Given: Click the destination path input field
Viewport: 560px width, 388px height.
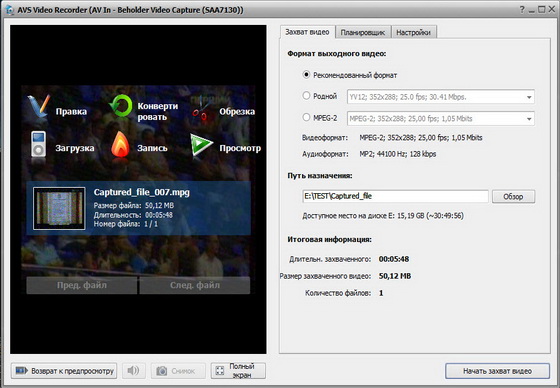Looking at the screenshot, I should coord(395,196).
